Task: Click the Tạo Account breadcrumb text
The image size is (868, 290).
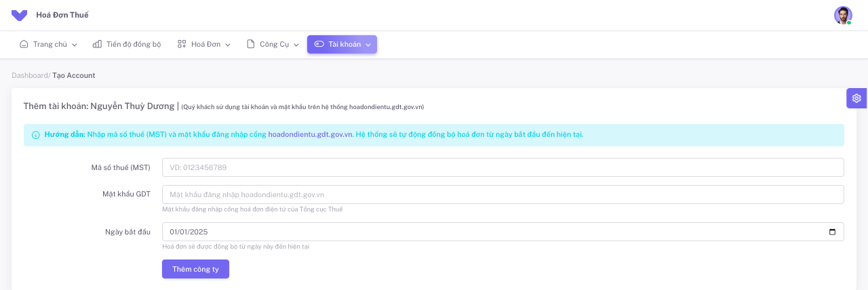Action: [74, 75]
